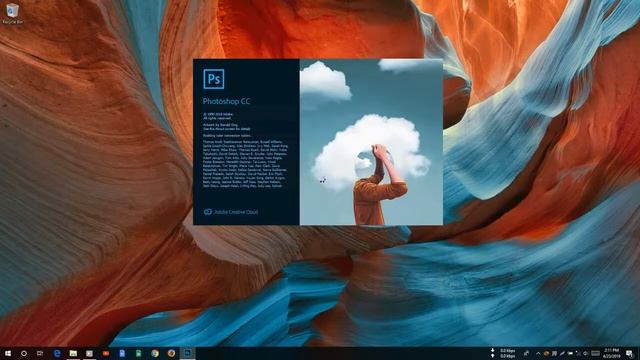Open File Explorer from the taskbar

(x=73, y=353)
